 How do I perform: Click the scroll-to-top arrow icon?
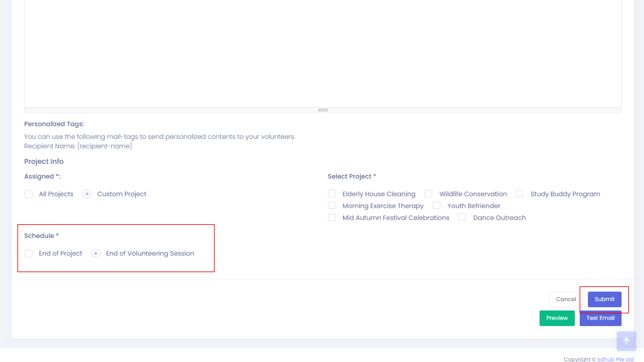click(626, 341)
